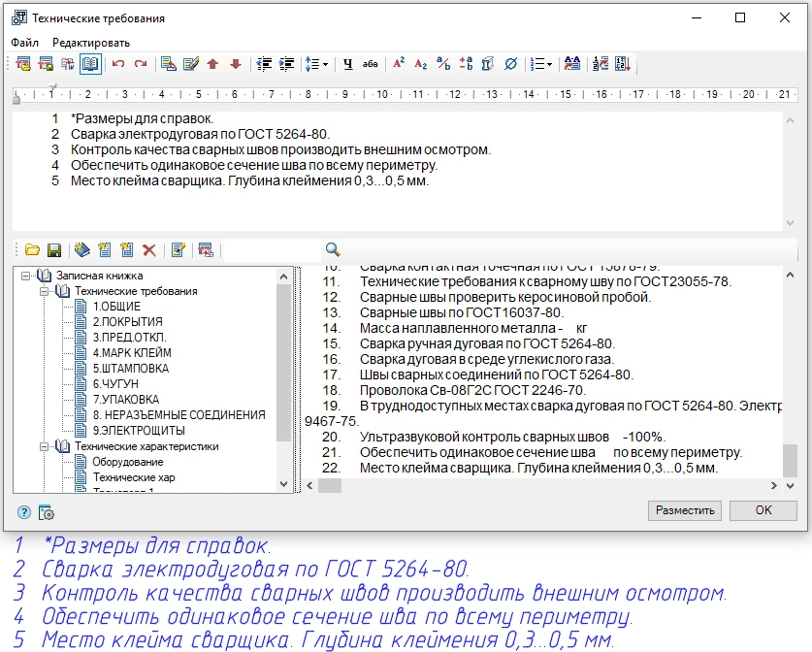The width and height of the screenshot is (812, 652).
Task: Open the line spacing dropdown
Action: [x=316, y=64]
